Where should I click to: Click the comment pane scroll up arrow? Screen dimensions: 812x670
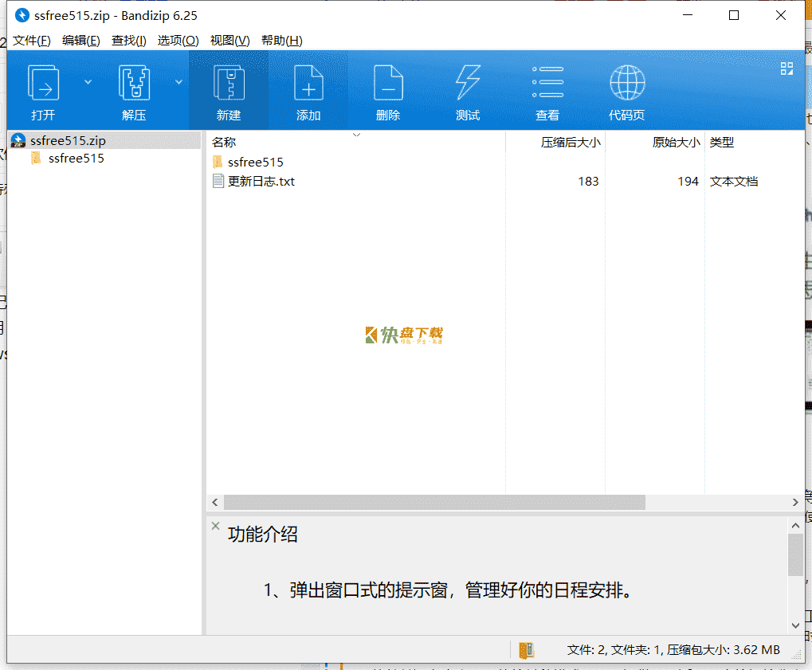pyautogui.click(x=795, y=526)
